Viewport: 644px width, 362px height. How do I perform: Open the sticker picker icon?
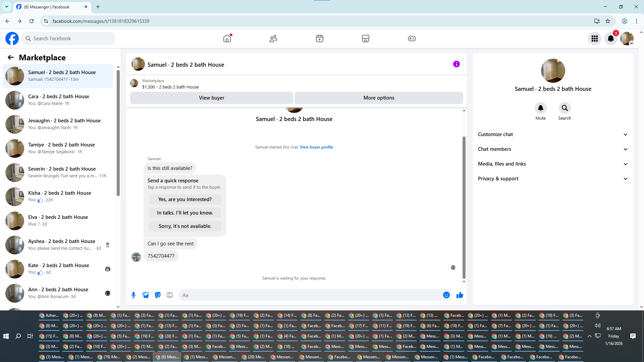click(158, 295)
